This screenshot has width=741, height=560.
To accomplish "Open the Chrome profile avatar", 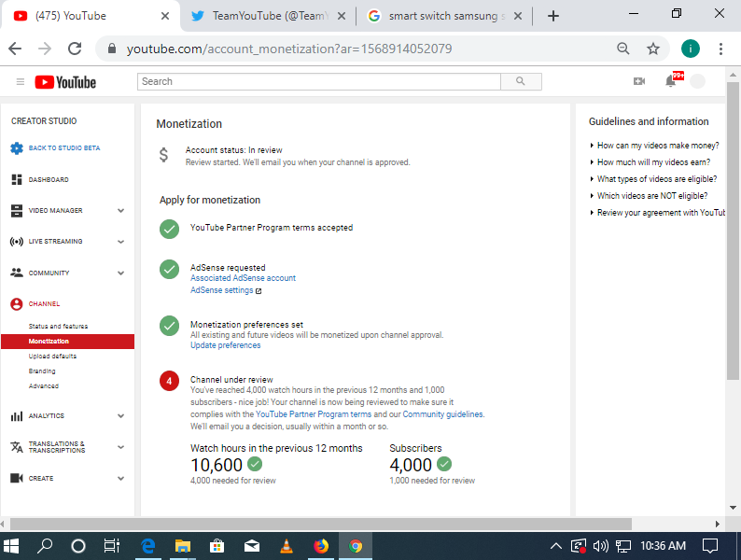I will point(691,49).
